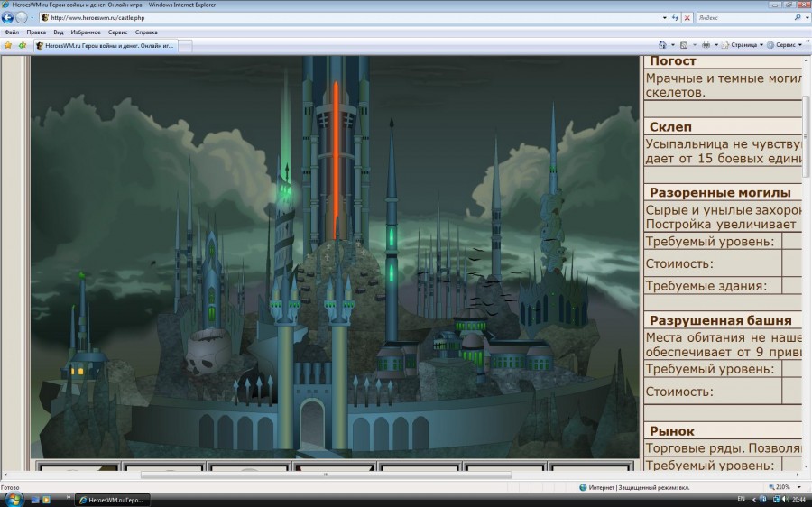The image size is (812, 507).
Task: Click the media player quick launch icon
Action: coord(46,500)
